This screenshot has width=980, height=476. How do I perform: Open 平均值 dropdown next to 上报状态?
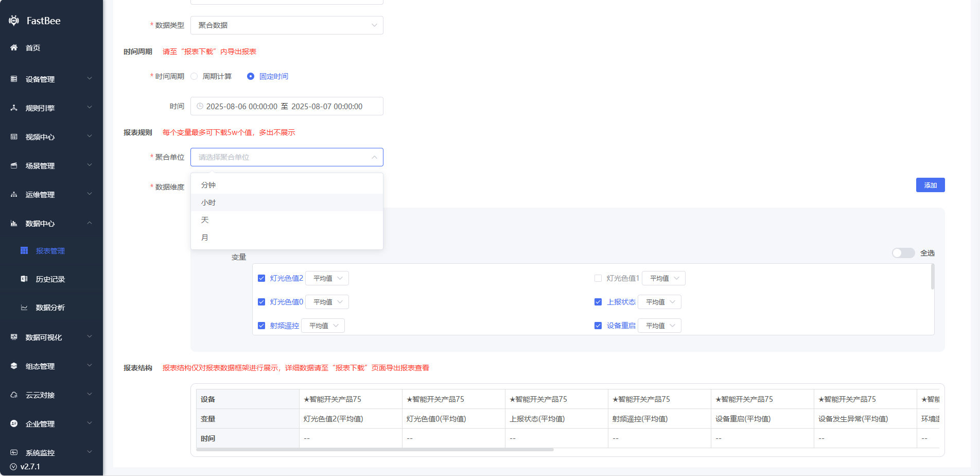(659, 302)
